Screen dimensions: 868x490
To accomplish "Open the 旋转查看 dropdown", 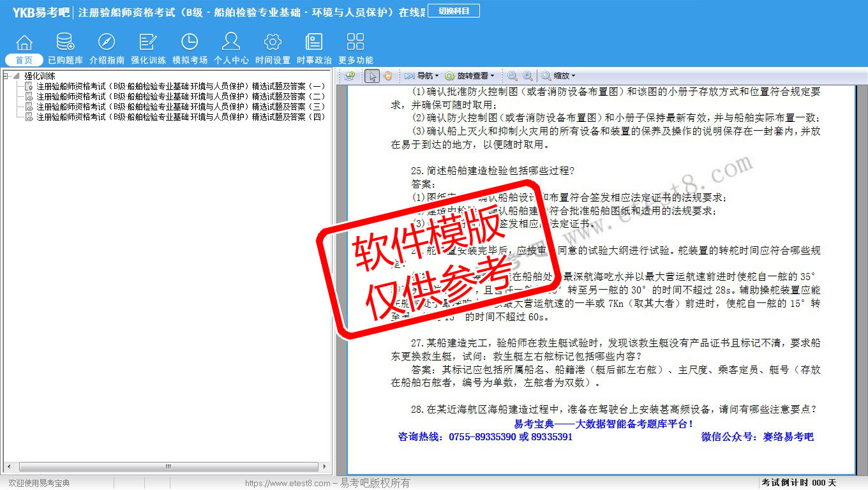I will click(x=470, y=76).
